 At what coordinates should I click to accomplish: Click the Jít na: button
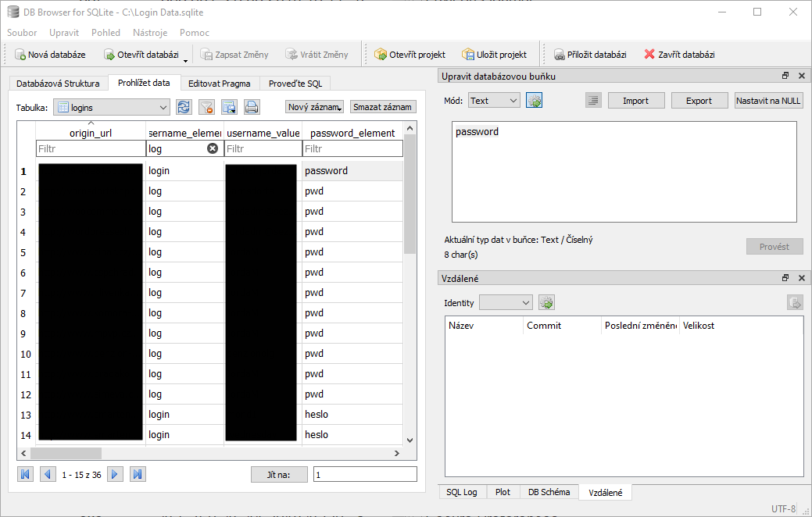point(279,475)
